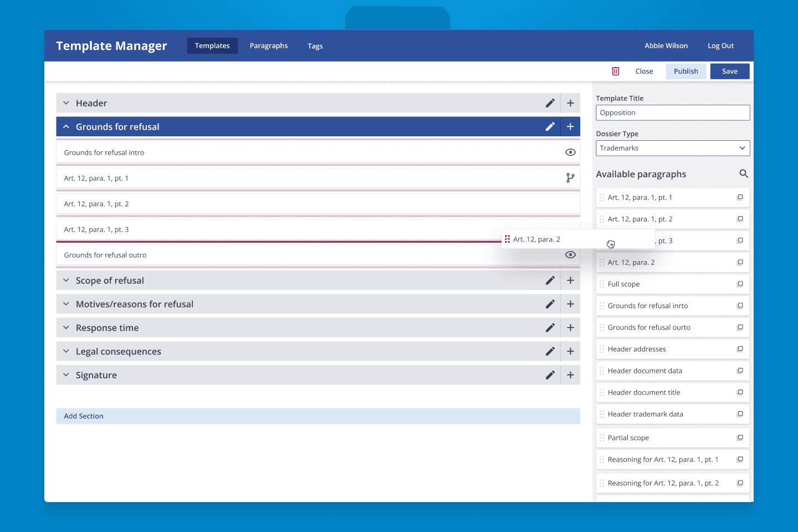
Task: Open the Dossier Type dropdown
Action: pyautogui.click(x=673, y=148)
